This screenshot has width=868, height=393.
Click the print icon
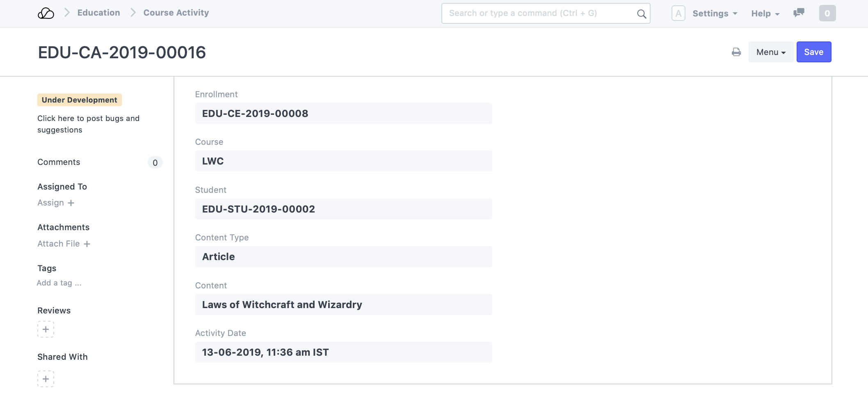click(736, 52)
